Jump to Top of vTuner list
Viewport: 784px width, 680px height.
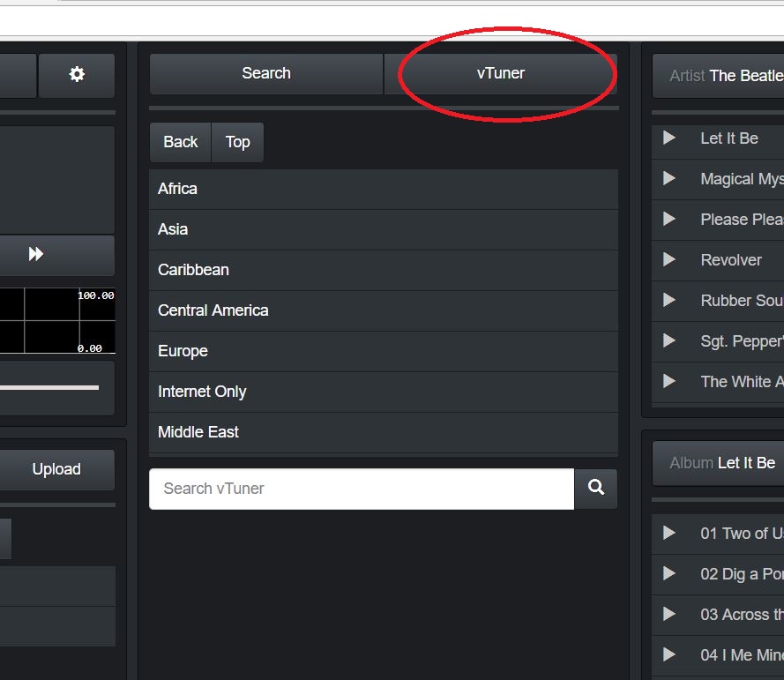[x=237, y=142]
